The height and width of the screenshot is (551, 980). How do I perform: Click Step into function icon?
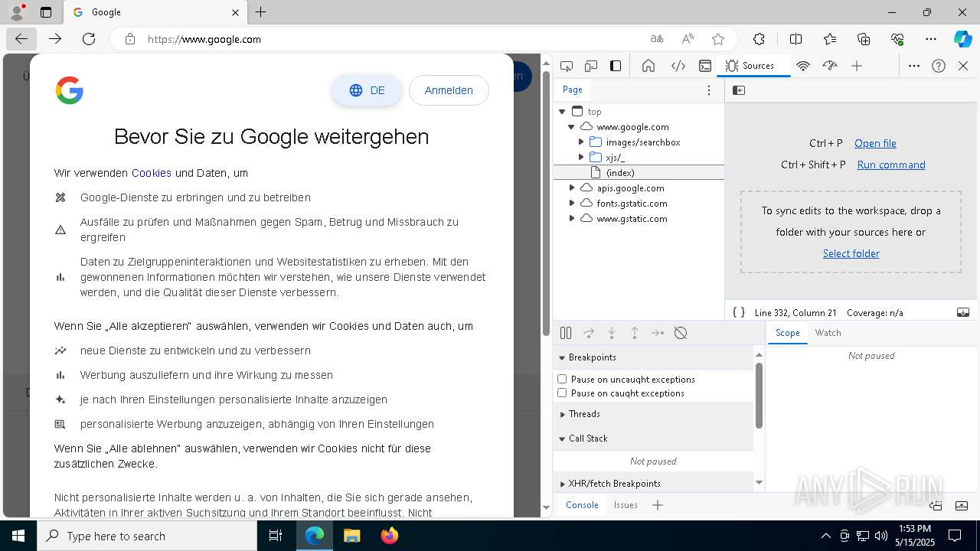click(x=612, y=333)
